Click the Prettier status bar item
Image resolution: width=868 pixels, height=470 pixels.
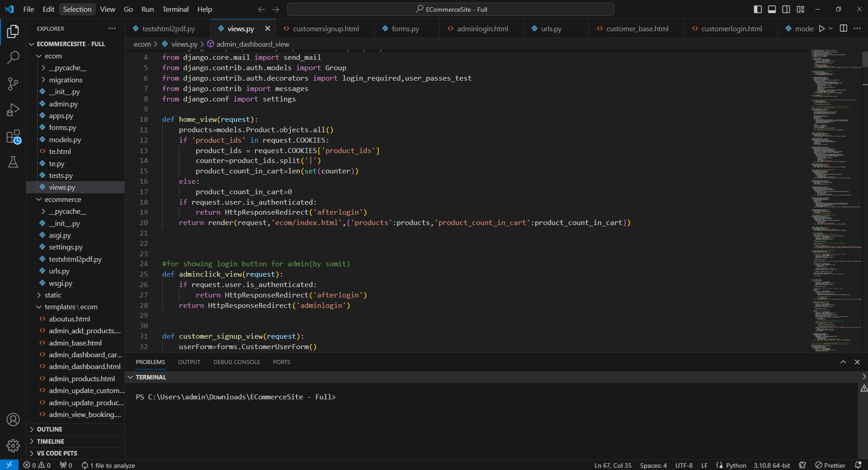coord(830,465)
